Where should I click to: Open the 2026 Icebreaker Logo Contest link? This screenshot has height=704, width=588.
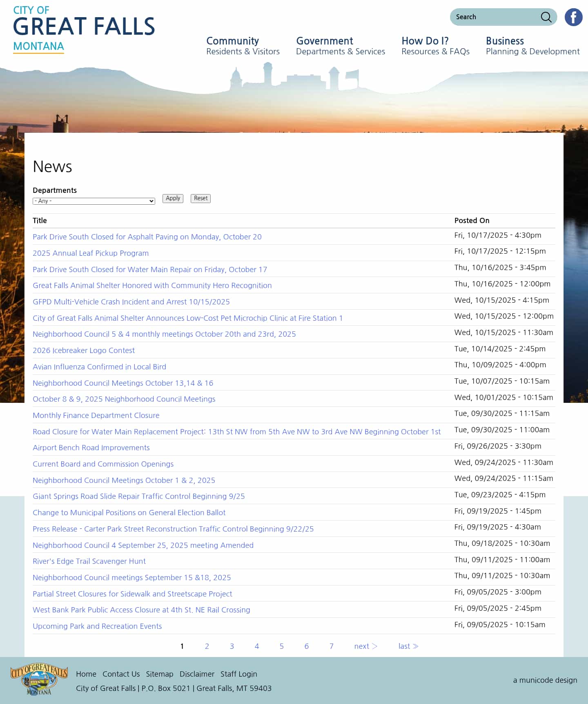(x=84, y=351)
